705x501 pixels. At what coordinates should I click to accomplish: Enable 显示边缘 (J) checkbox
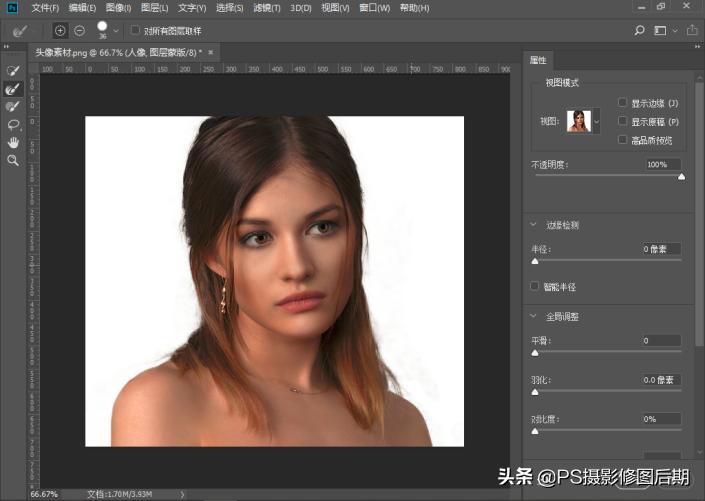(623, 102)
